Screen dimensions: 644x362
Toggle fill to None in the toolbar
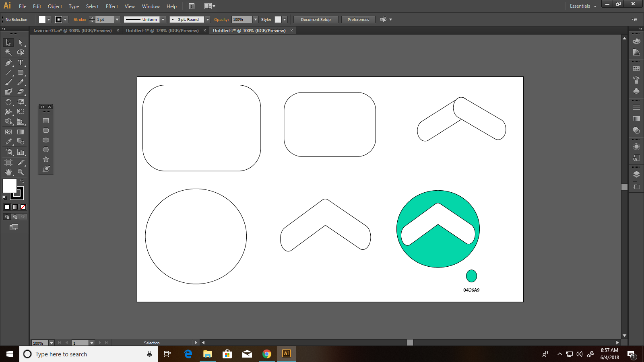[x=23, y=207]
